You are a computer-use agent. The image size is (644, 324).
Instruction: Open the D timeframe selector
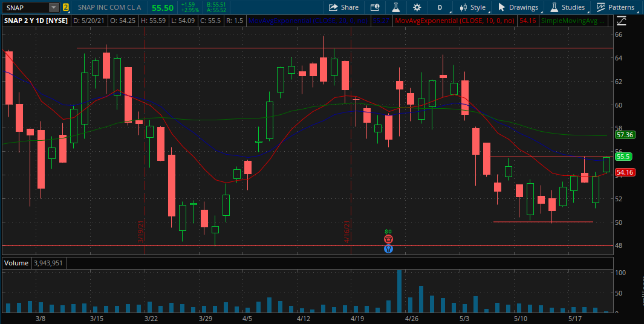440,7
